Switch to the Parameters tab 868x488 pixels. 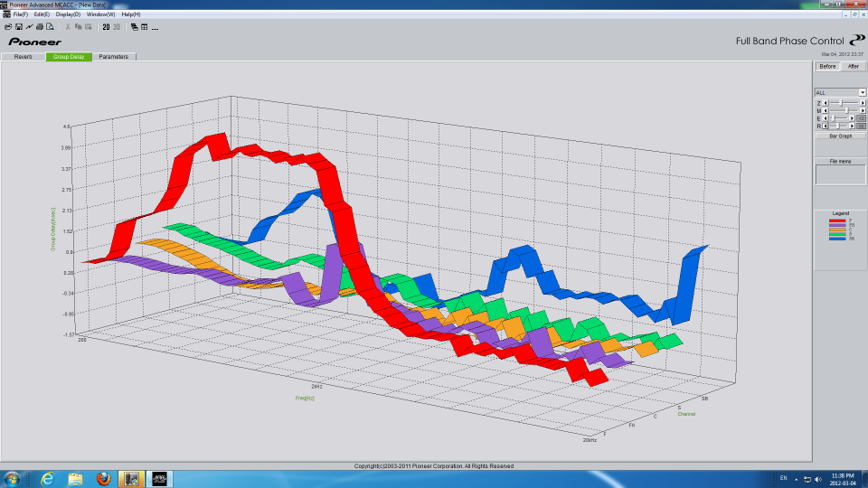(x=114, y=56)
